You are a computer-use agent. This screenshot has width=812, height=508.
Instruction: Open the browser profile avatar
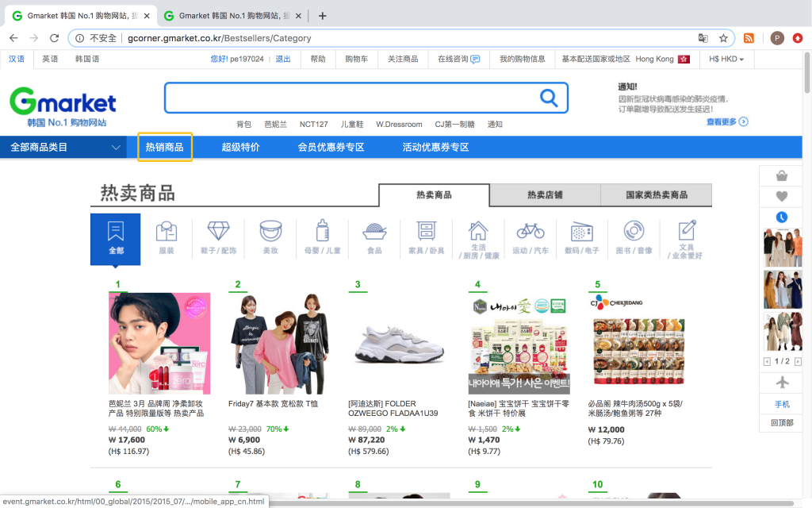pos(777,38)
